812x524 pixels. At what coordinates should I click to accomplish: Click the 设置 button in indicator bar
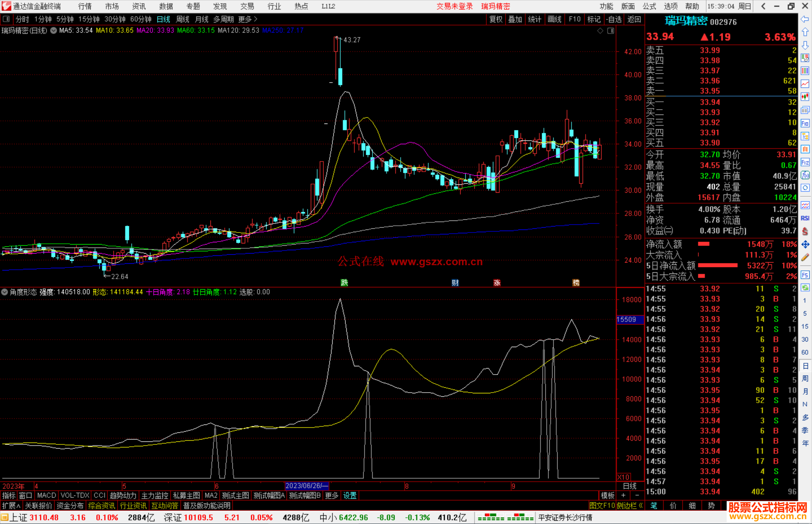[350, 495]
